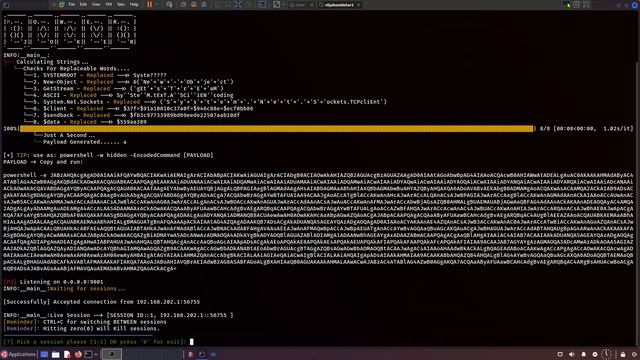Open the console view toolbar icon

(x=262, y=4)
